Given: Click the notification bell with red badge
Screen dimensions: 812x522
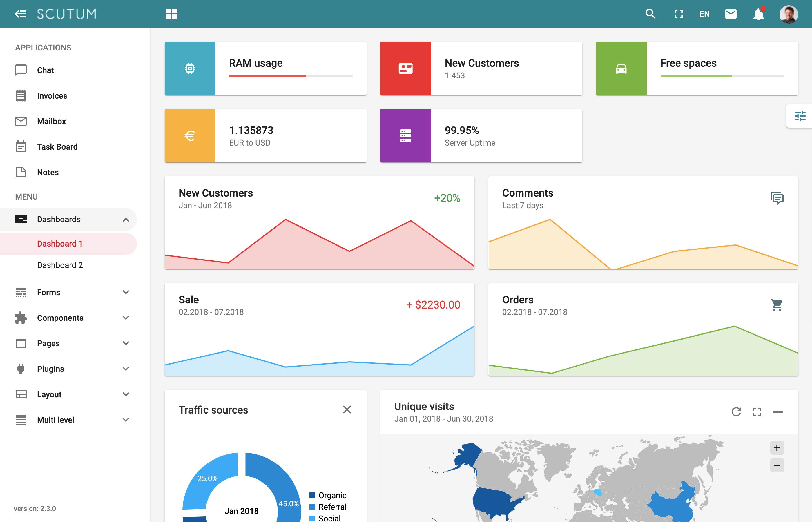Looking at the screenshot, I should point(758,14).
